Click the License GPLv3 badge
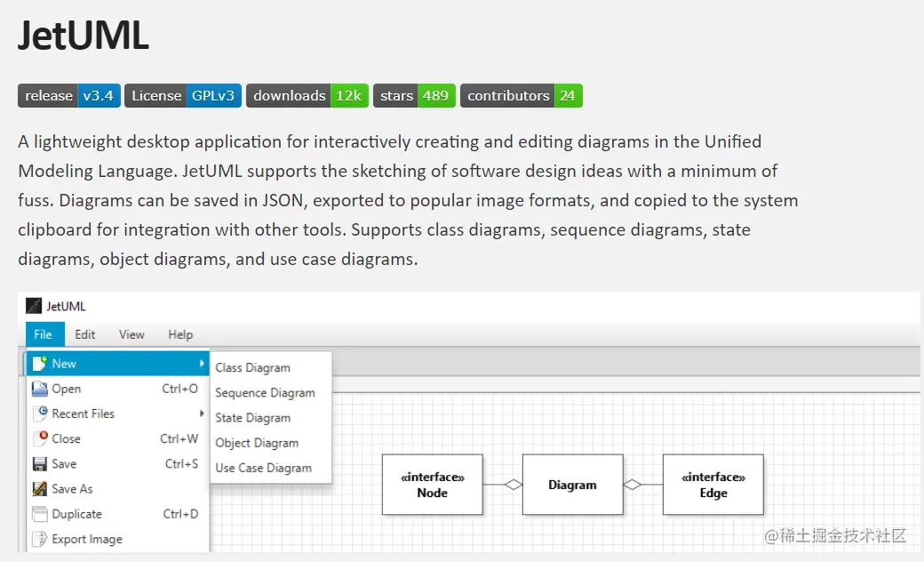The height and width of the screenshot is (562, 924). pos(183,95)
